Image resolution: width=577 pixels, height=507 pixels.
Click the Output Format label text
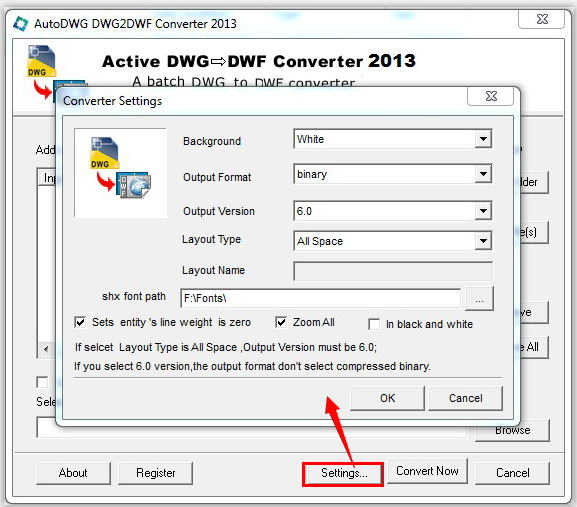tap(217, 177)
